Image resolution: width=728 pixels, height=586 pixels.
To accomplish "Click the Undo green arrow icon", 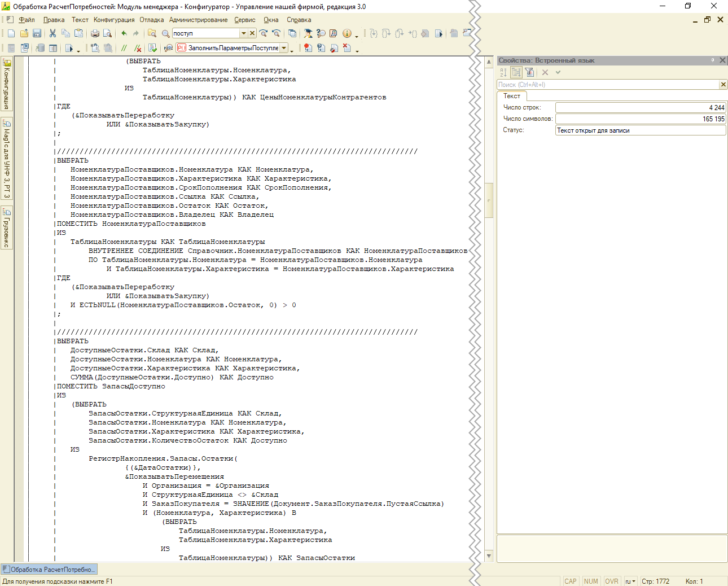I will point(124,33).
